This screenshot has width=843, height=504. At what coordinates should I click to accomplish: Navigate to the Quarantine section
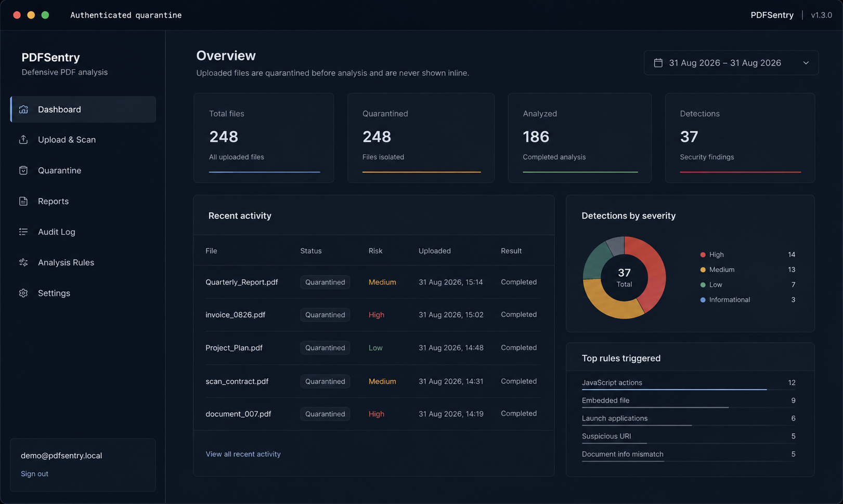[x=83, y=170]
